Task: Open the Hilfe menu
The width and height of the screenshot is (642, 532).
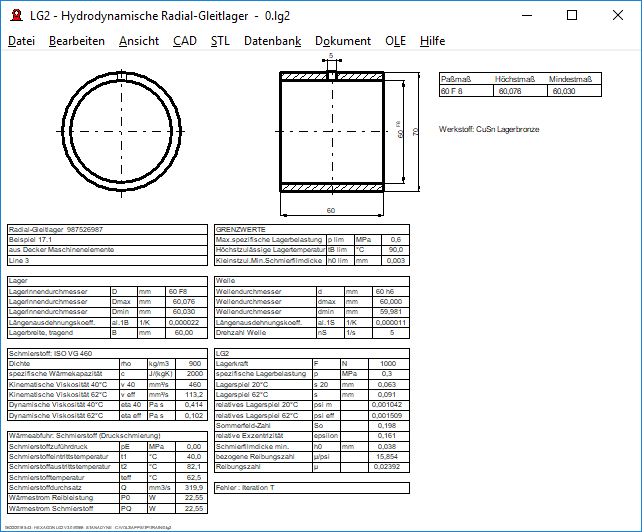Action: 433,41
